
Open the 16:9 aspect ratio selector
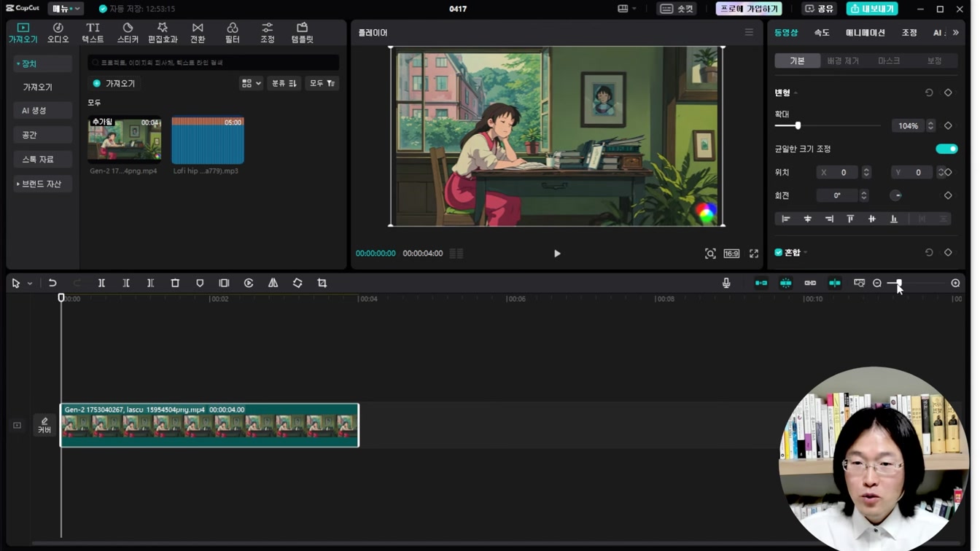[x=731, y=254]
